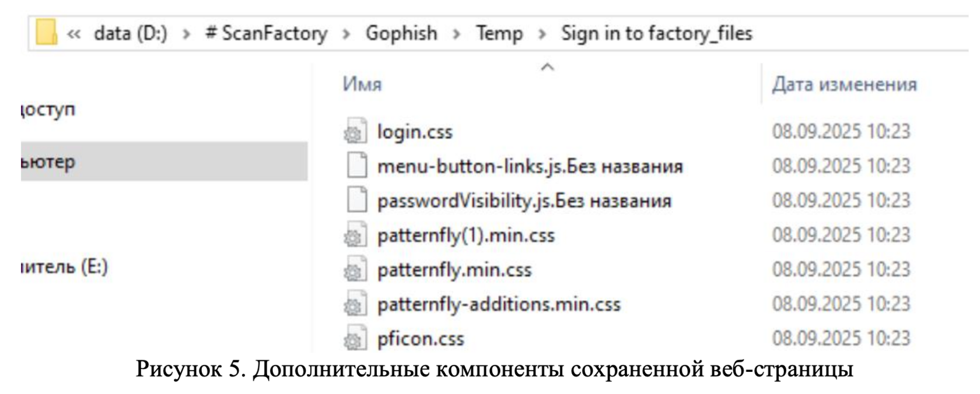Click the passwordVisibility.js file icon
The height and width of the screenshot is (394, 980).
click(x=356, y=200)
